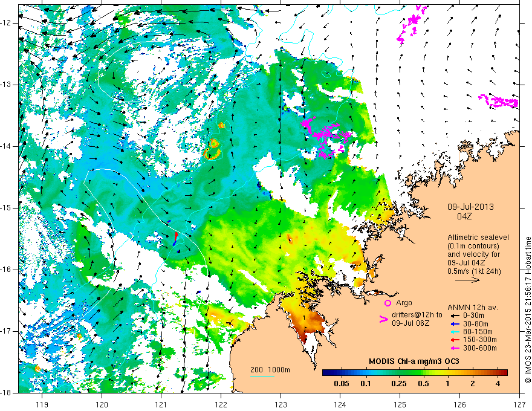Viewport: 532px width, 411px height.
Task: Click the 'MODIS Chl-a mg/m3 OC3' title
Action: pos(414,361)
